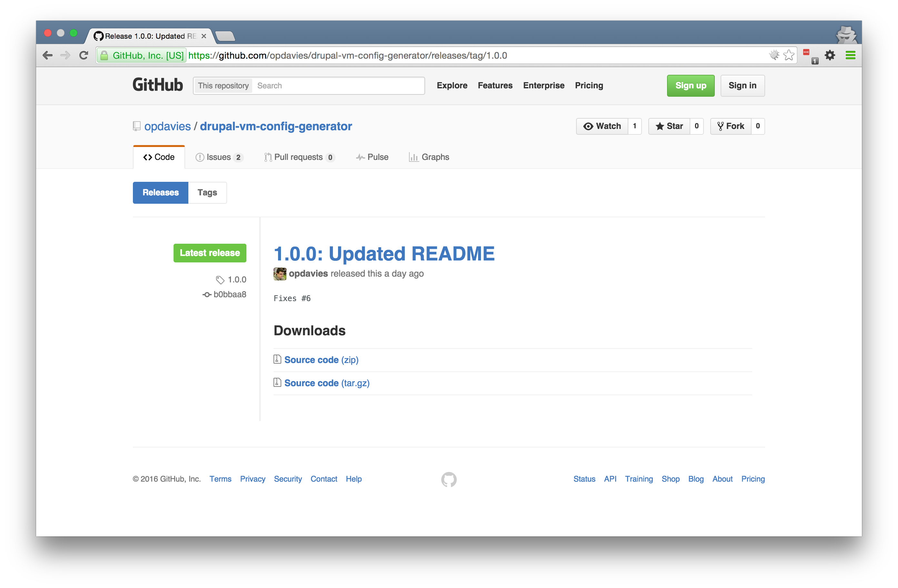Switch to the Tags tab
Image resolution: width=898 pixels, height=588 pixels.
coord(207,192)
